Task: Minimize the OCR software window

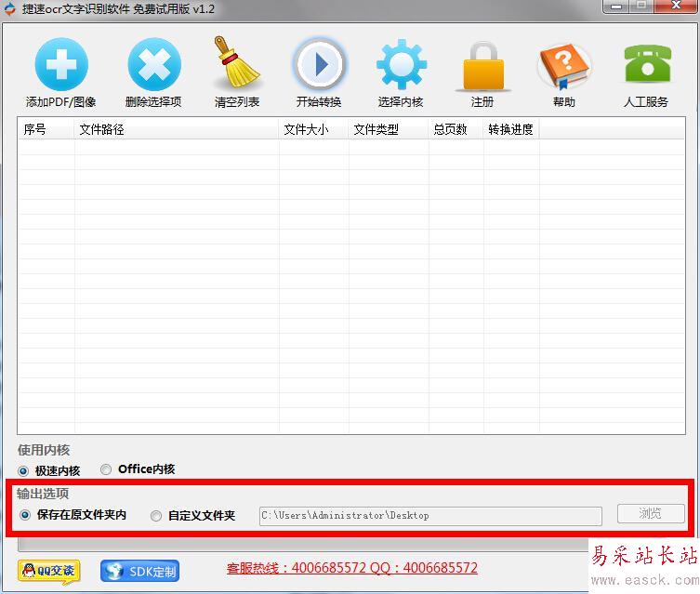Action: 616,7
